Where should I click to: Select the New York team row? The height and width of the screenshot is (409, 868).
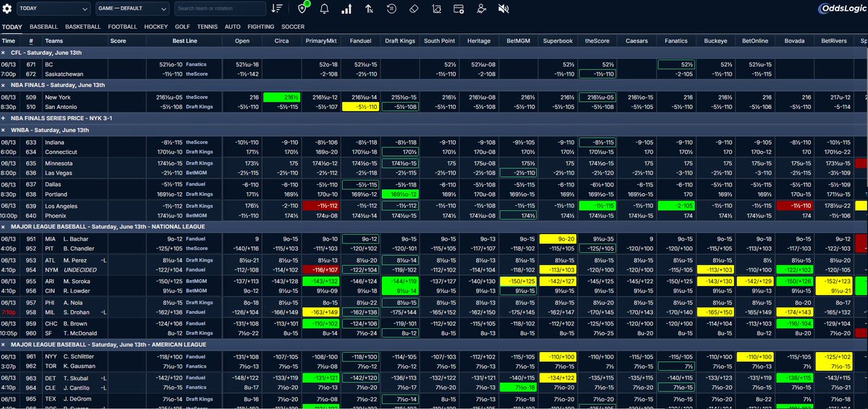click(59, 96)
